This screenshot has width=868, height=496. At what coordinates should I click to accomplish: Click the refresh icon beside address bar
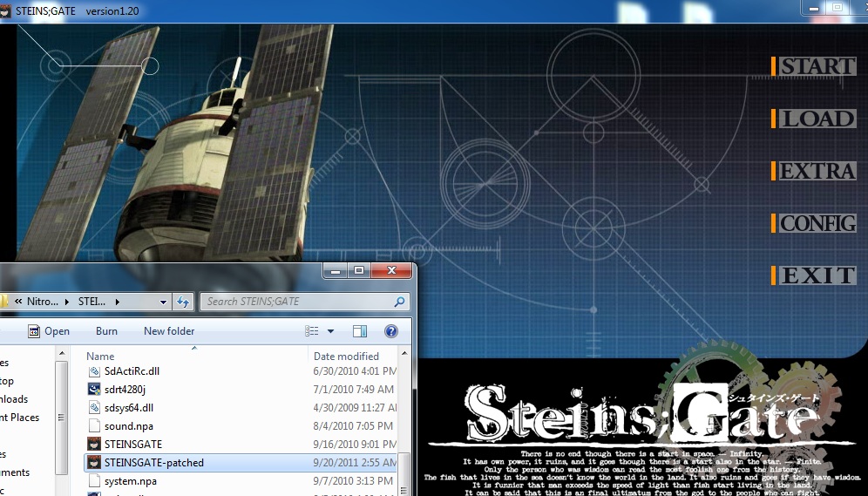[x=183, y=302]
